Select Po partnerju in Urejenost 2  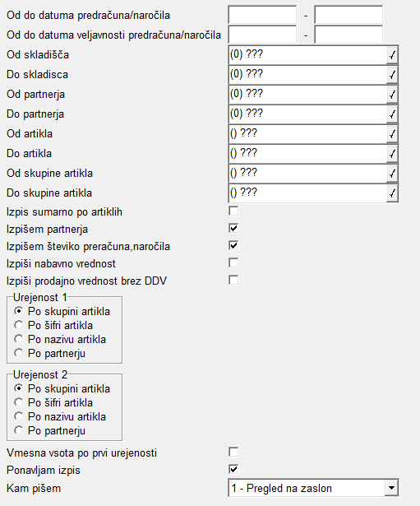click(x=19, y=430)
